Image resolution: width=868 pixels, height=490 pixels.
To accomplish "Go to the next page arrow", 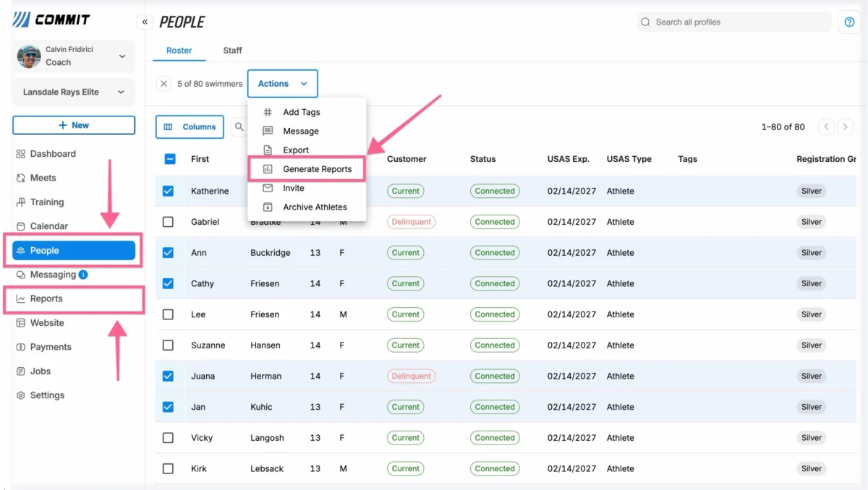I will tap(845, 126).
